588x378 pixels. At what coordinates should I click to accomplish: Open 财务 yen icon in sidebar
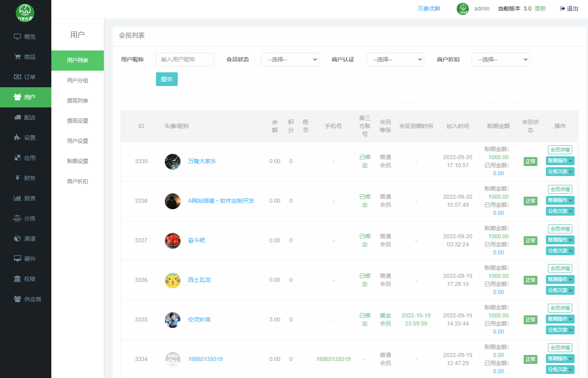(x=17, y=178)
